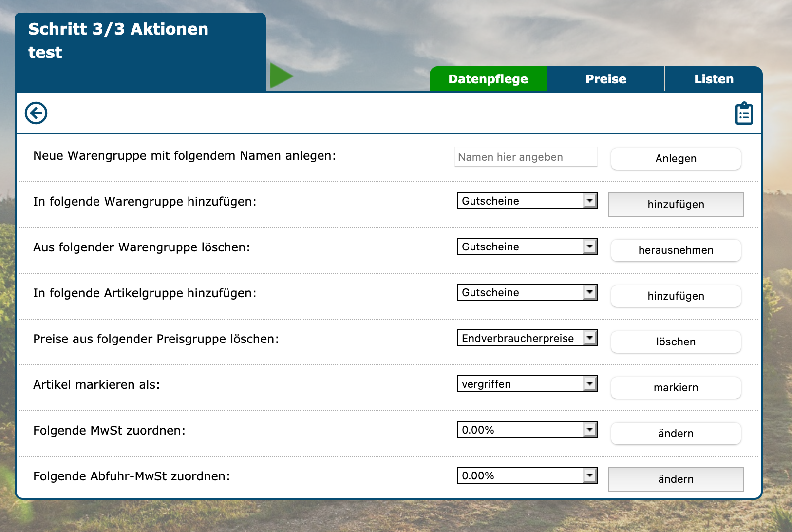The image size is (792, 532).
Task: Switch to the Datenpflege tab
Action: coord(488,79)
